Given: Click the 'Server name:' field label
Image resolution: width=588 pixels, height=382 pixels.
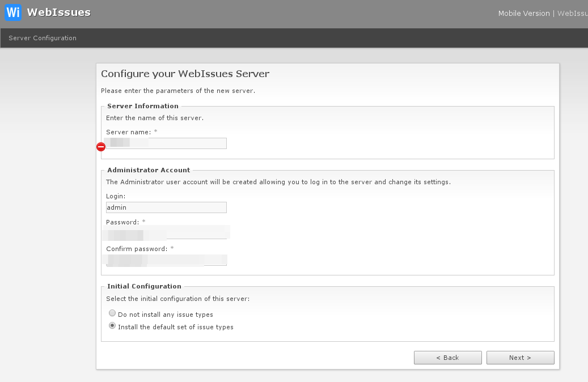Looking at the screenshot, I should tap(128, 132).
